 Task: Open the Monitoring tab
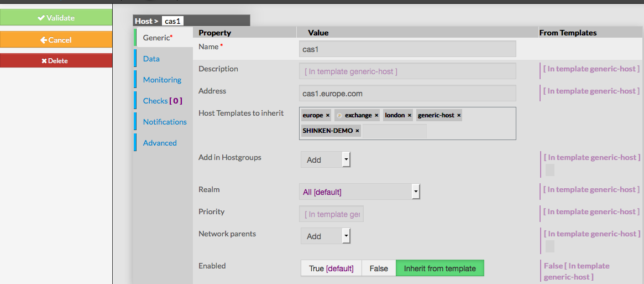click(162, 80)
